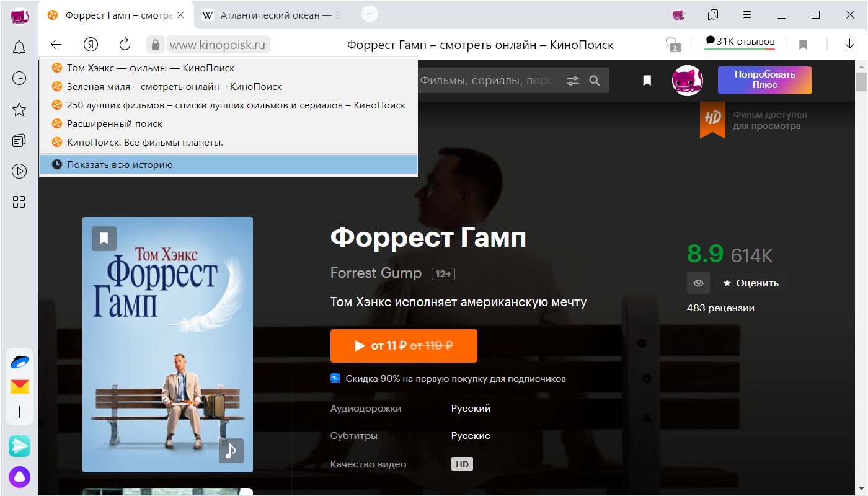Screen dimensions: 868x496
Task: Open services grid icon in sidebar
Action: pos(19,201)
